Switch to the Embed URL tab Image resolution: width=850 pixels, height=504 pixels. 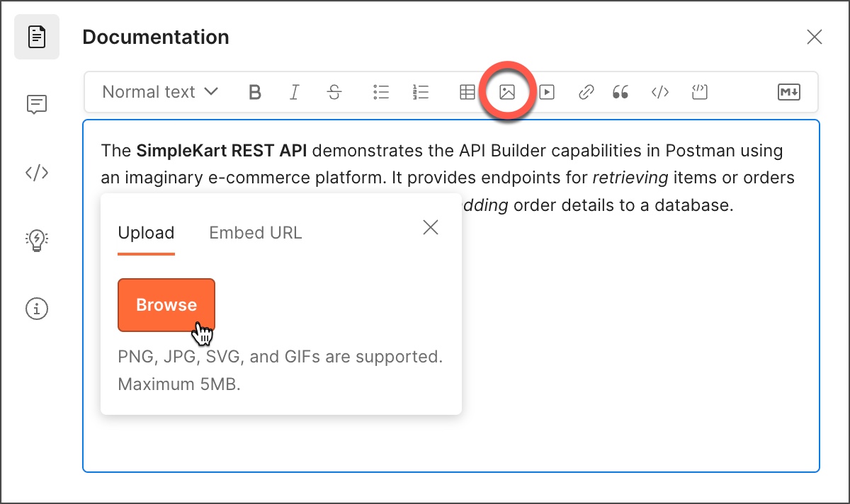256,233
